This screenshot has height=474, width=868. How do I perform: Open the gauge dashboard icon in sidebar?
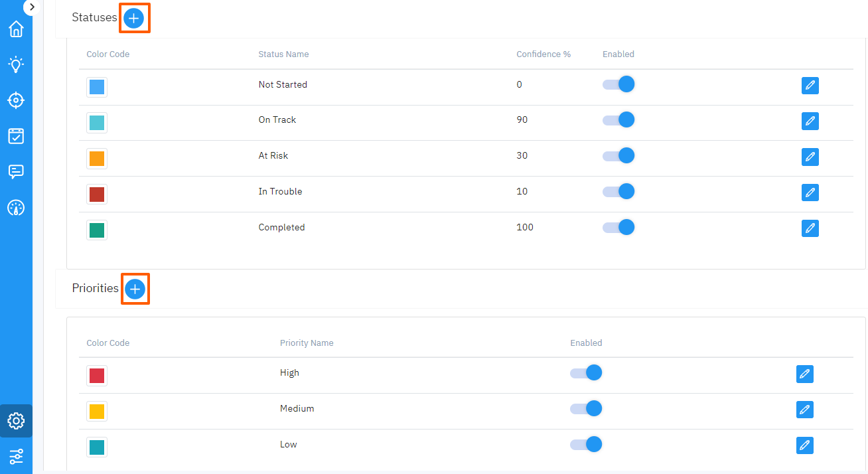coord(16,208)
